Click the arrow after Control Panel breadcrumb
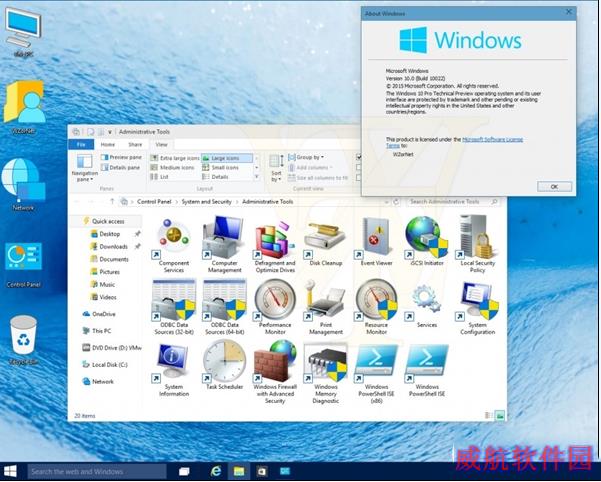 tap(176, 202)
